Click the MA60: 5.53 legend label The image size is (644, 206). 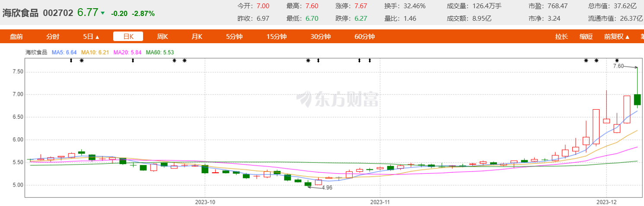[x=160, y=52]
